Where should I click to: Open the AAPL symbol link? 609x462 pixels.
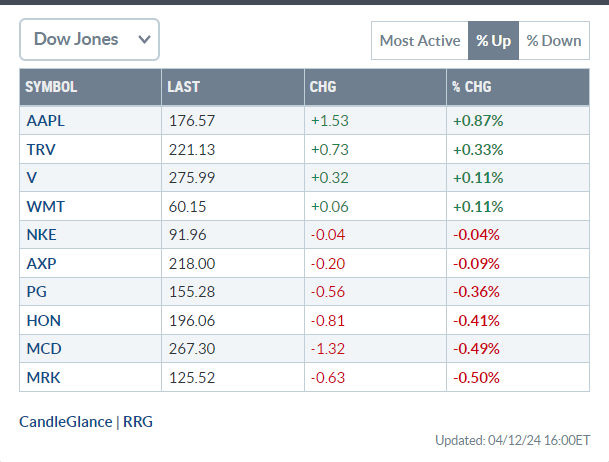(44, 121)
